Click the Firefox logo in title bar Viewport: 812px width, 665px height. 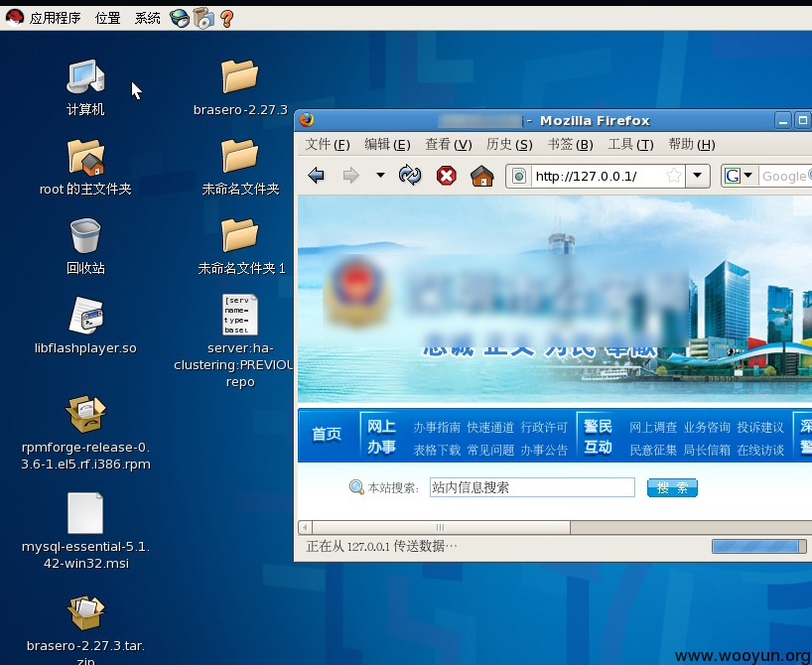[x=307, y=120]
